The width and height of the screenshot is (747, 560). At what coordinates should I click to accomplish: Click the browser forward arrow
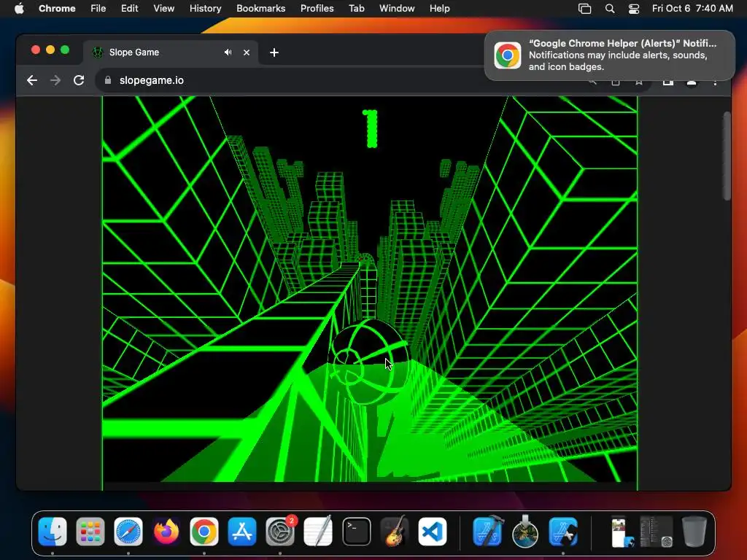pyautogui.click(x=55, y=80)
